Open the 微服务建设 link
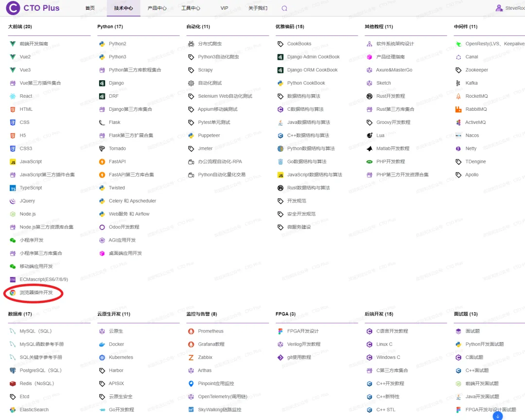This screenshot has height=420, width=525. click(x=299, y=227)
